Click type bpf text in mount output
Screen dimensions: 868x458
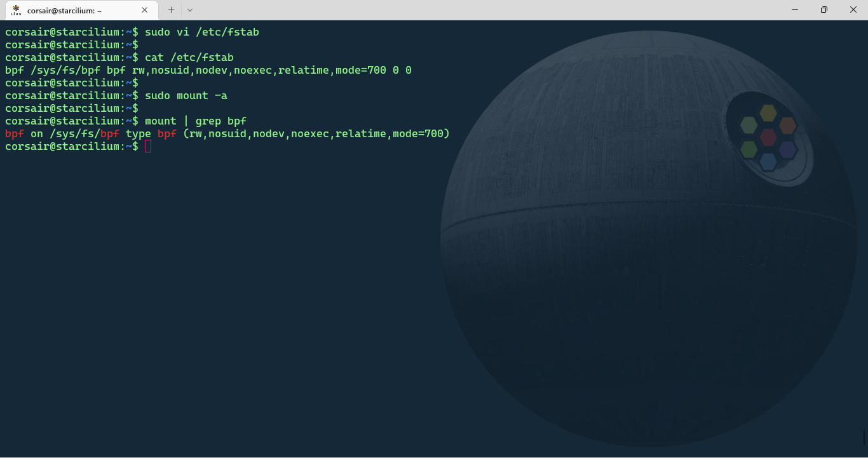pos(152,133)
